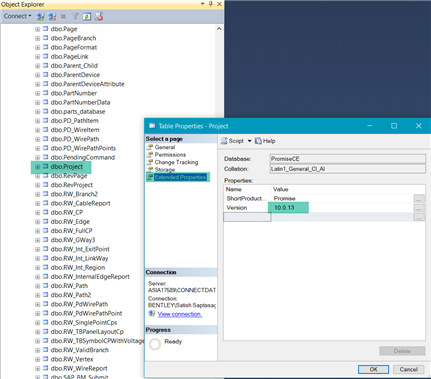Open the Object Explorer window position dropdown
The height and width of the screenshot is (379, 431).
click(x=202, y=4)
